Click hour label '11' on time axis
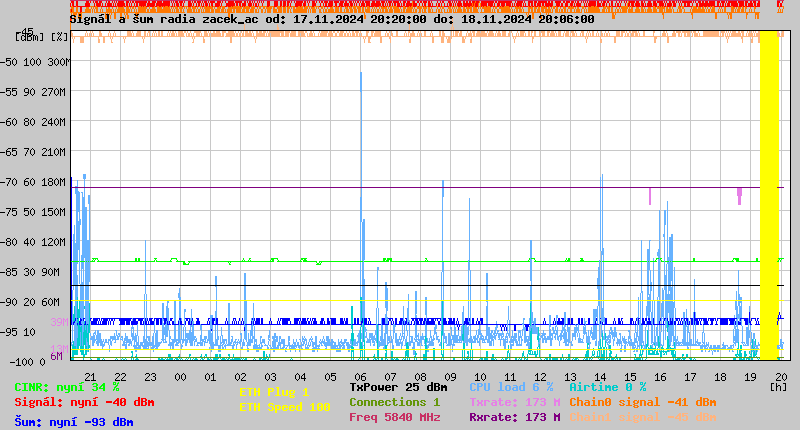 point(510,377)
